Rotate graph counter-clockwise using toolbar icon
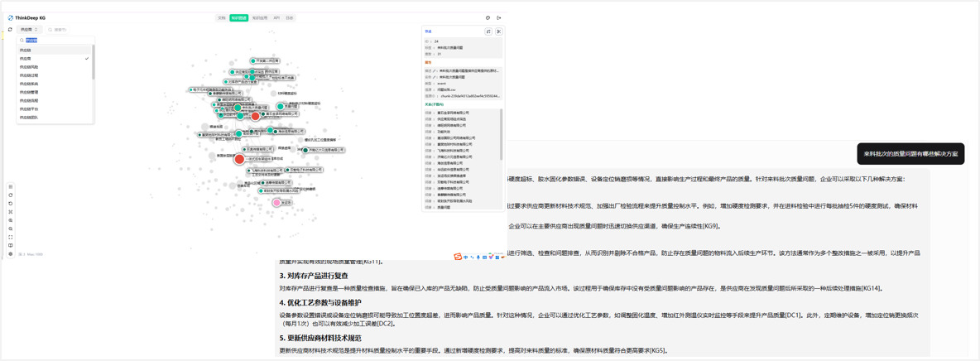This screenshot has height=361, width=980. click(x=11, y=204)
